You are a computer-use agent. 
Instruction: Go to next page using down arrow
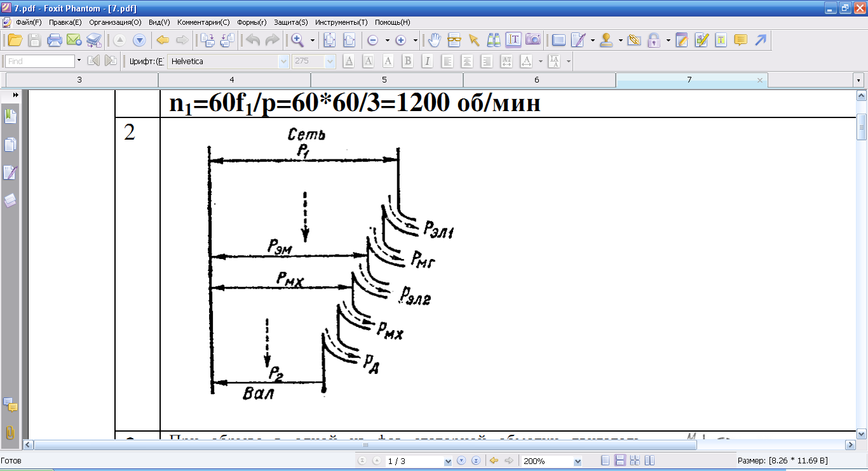139,41
